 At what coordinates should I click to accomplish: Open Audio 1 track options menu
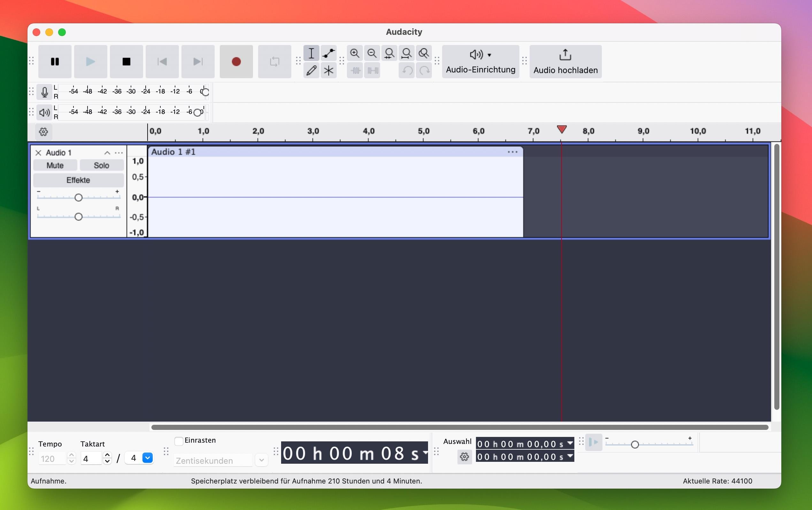pyautogui.click(x=119, y=153)
